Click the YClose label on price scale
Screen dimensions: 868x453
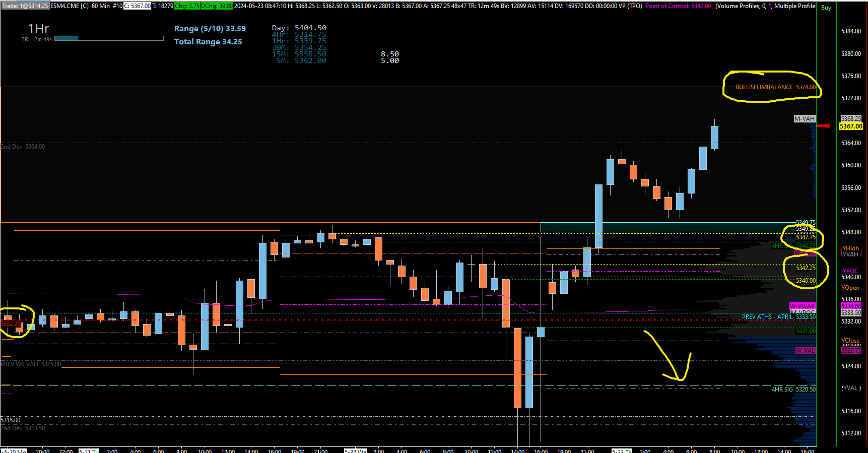pyautogui.click(x=850, y=341)
